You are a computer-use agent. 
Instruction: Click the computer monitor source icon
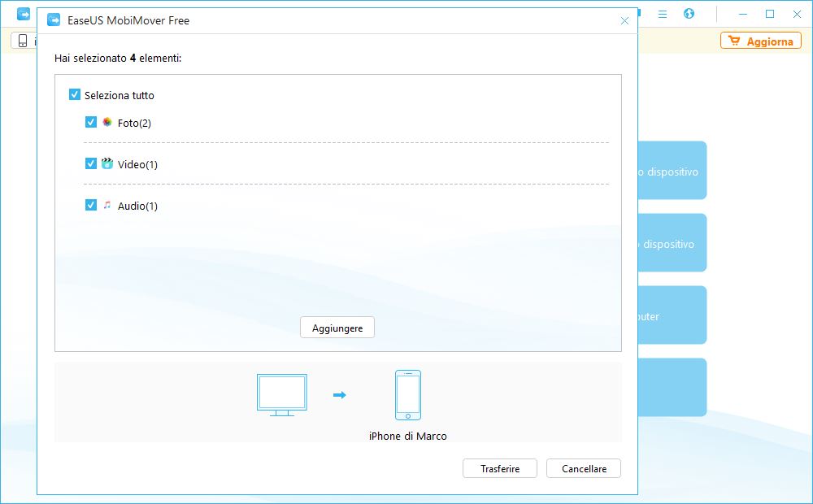282,395
